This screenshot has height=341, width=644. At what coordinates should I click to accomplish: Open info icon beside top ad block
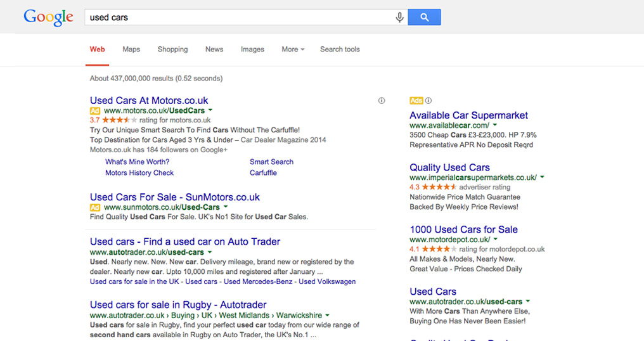382,101
